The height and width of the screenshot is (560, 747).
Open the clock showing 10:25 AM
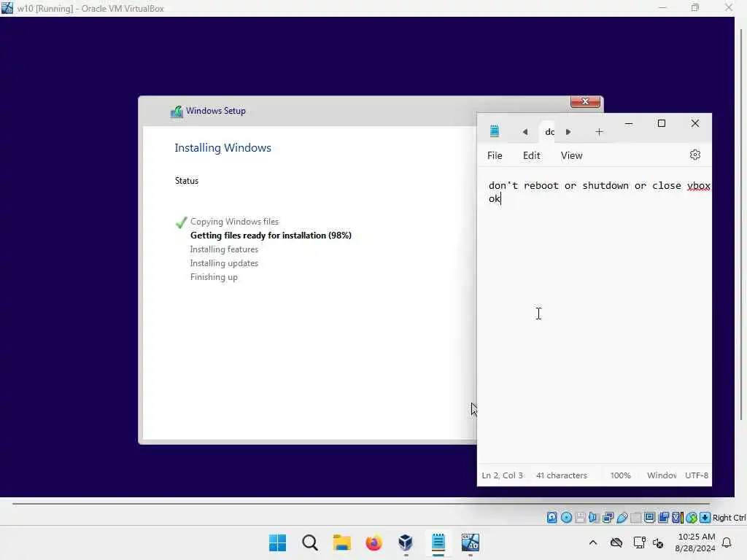pyautogui.click(x=695, y=542)
